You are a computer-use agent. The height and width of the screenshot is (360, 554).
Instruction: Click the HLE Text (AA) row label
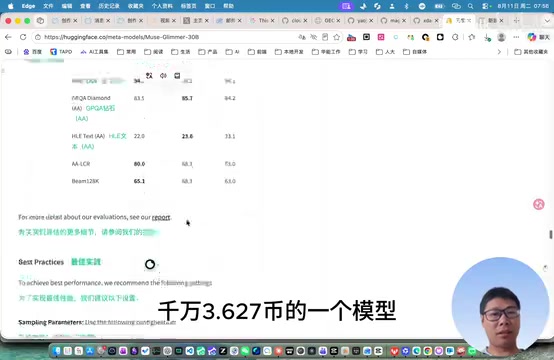tap(88, 136)
